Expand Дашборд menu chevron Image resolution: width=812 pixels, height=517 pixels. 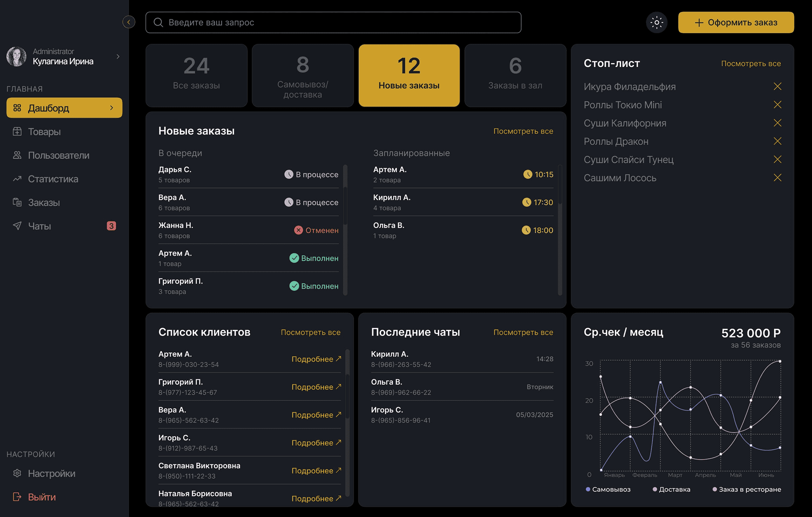click(111, 108)
